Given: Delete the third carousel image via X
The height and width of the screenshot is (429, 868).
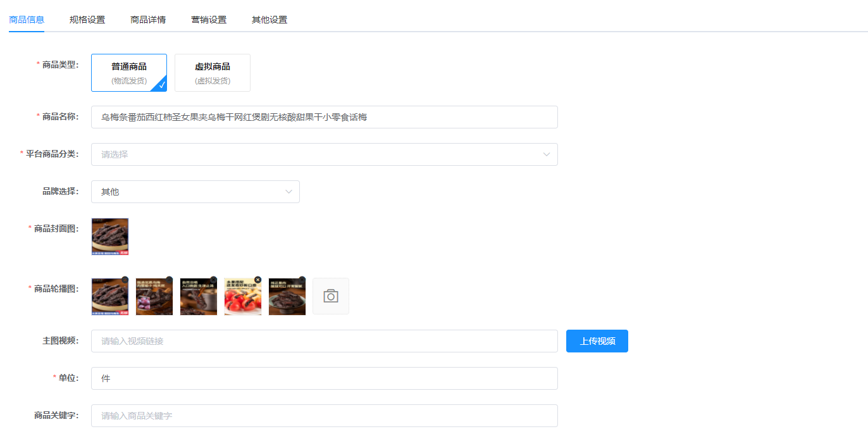Looking at the screenshot, I should [x=213, y=280].
